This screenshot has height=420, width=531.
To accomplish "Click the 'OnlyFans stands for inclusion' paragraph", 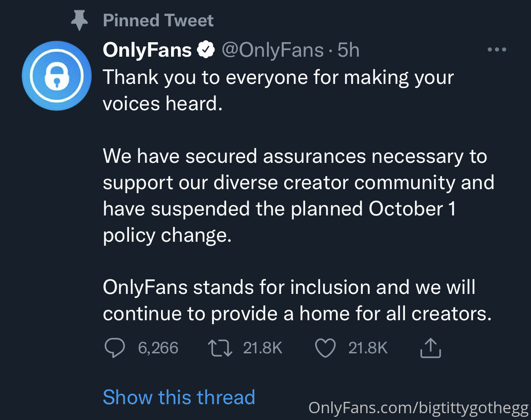I will point(297,300).
